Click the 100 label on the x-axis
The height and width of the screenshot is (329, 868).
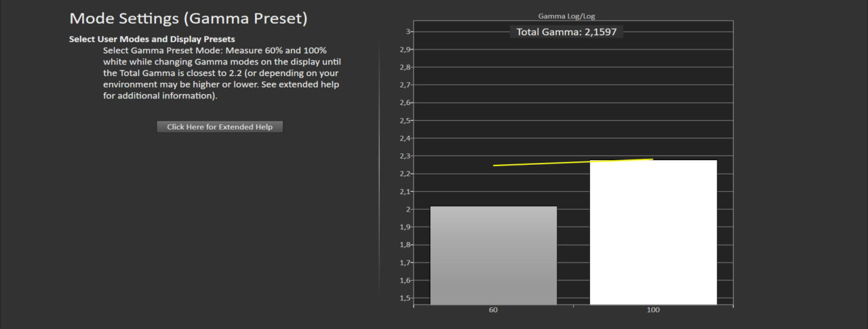pyautogui.click(x=653, y=310)
